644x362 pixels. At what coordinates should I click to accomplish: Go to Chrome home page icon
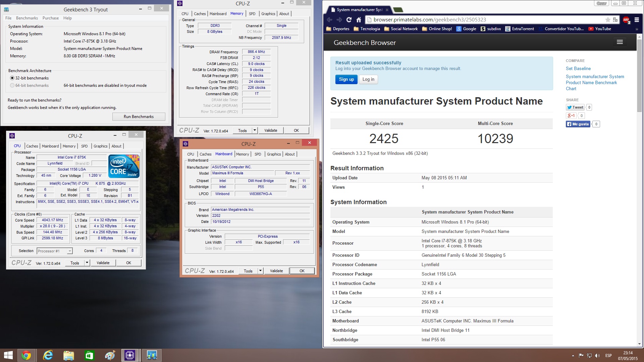tap(359, 20)
